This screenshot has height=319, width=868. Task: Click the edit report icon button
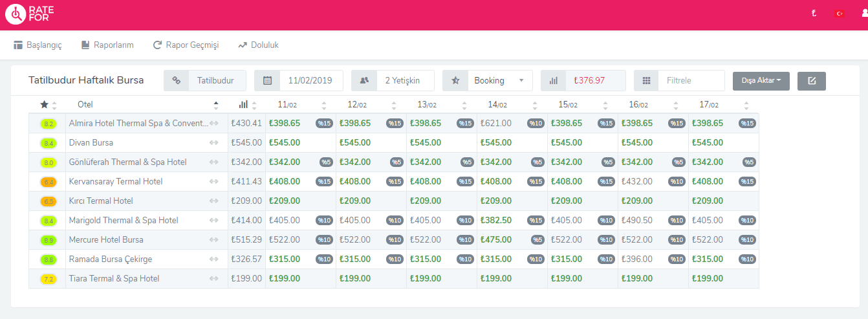[x=811, y=81]
